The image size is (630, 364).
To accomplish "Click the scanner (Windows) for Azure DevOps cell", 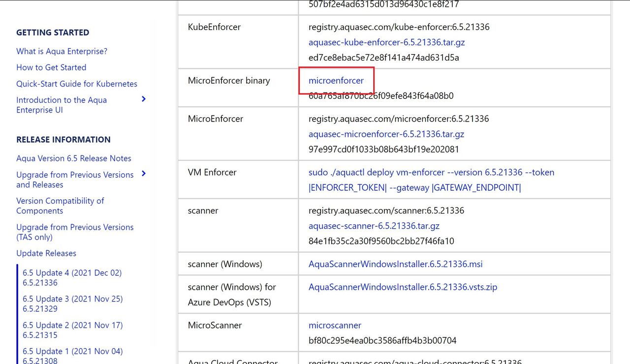I will click(x=238, y=294).
